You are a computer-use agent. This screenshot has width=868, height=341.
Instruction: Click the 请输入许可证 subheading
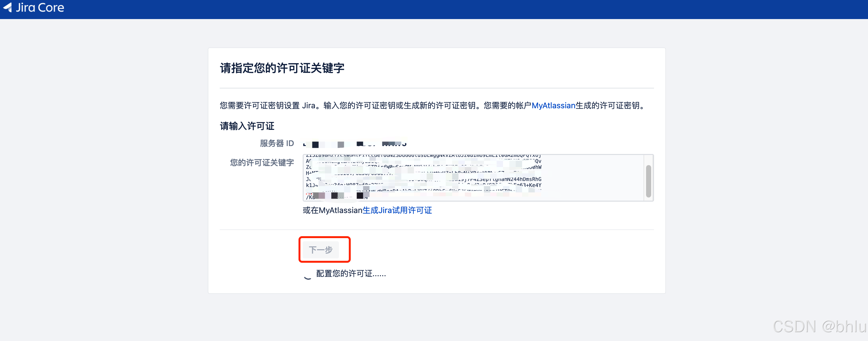click(247, 126)
